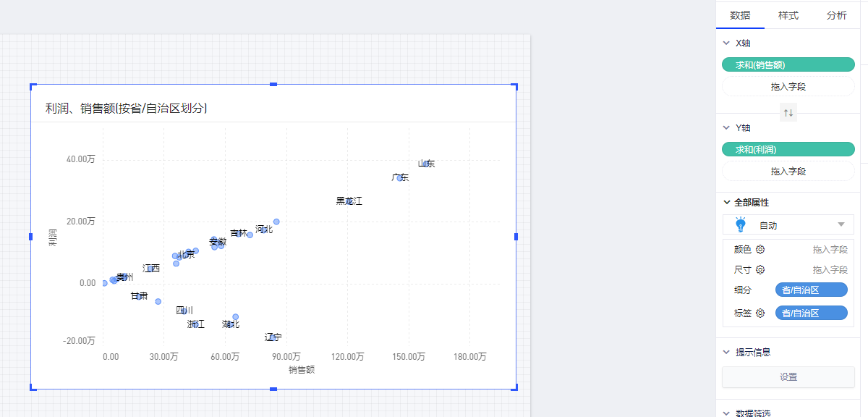Expand the 数据筛选 section
The width and height of the screenshot is (868, 417).
click(726, 413)
